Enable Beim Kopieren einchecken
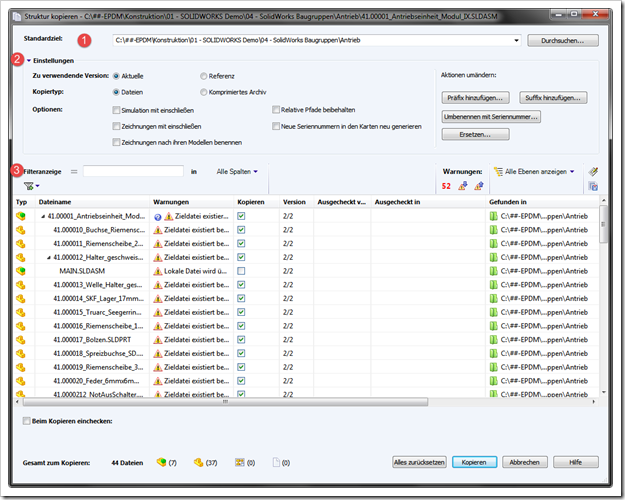Image resolution: width=625 pixels, height=500 pixels. (x=26, y=421)
